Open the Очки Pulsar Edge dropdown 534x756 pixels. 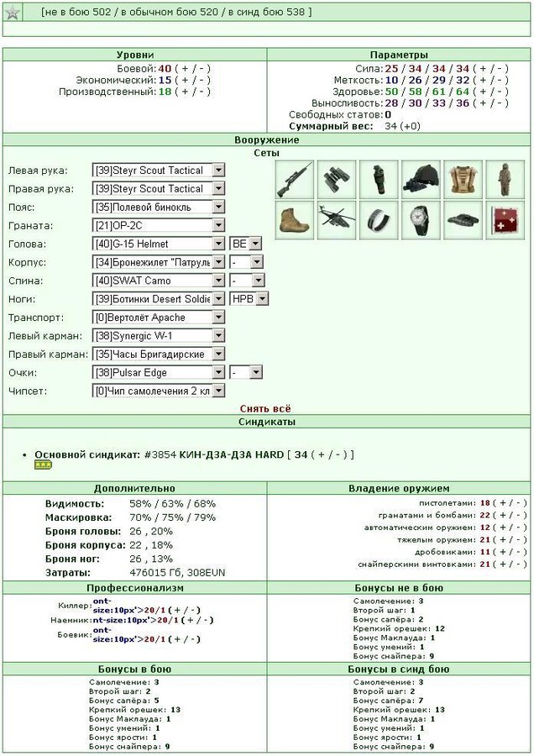159,372
